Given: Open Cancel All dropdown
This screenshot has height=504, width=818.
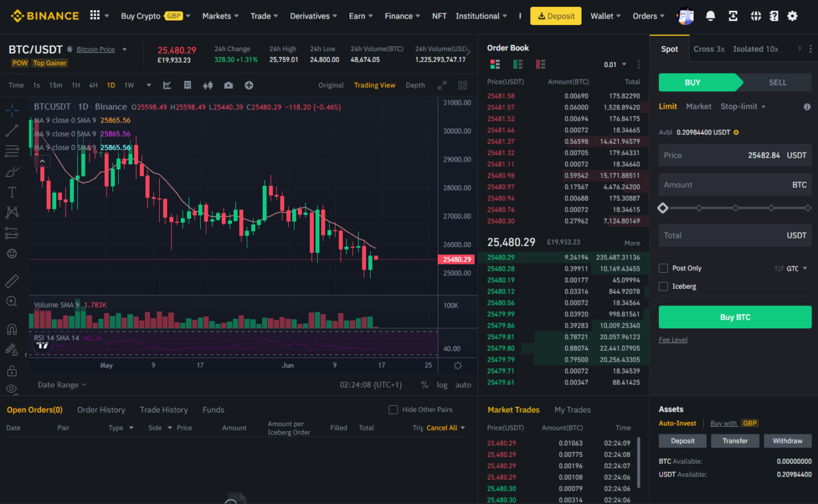Looking at the screenshot, I should coord(446,428).
